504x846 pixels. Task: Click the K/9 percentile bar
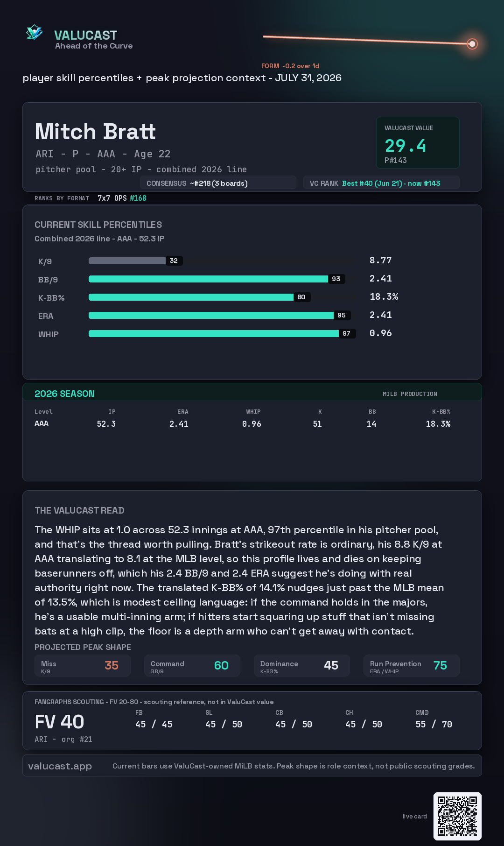coord(135,261)
